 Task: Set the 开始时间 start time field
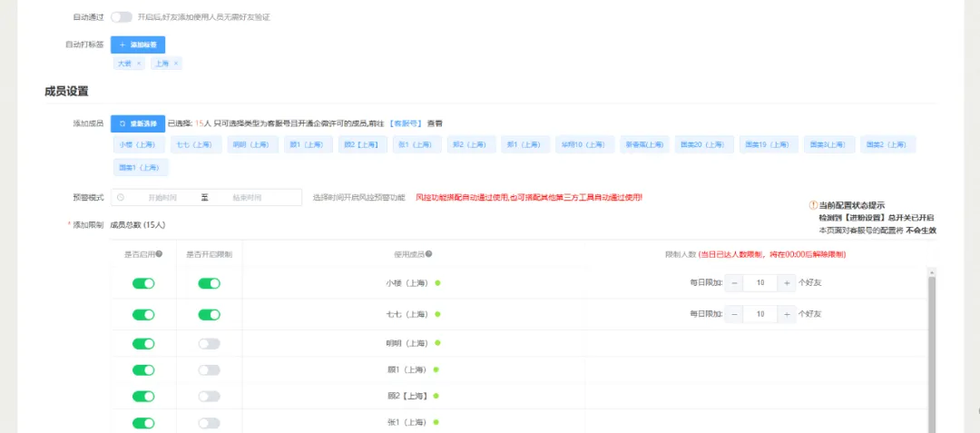(162, 198)
